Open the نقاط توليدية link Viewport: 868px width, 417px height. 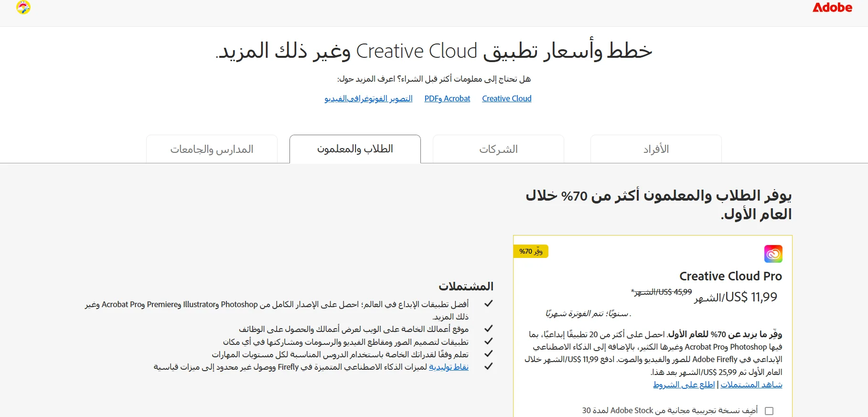coord(449,367)
